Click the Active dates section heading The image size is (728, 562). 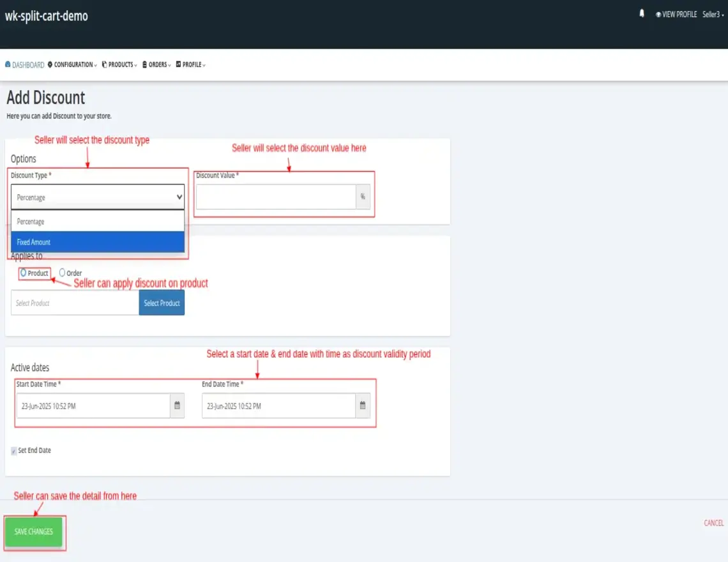point(30,367)
